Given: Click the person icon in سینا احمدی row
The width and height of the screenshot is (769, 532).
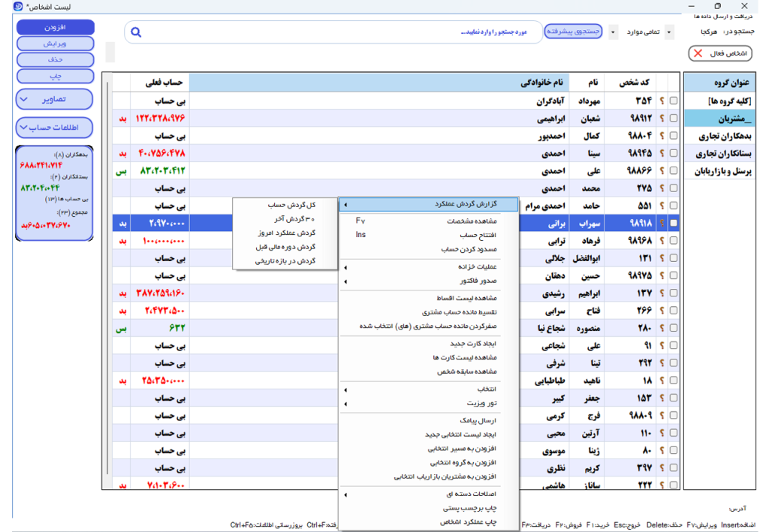Looking at the screenshot, I should tap(662, 153).
